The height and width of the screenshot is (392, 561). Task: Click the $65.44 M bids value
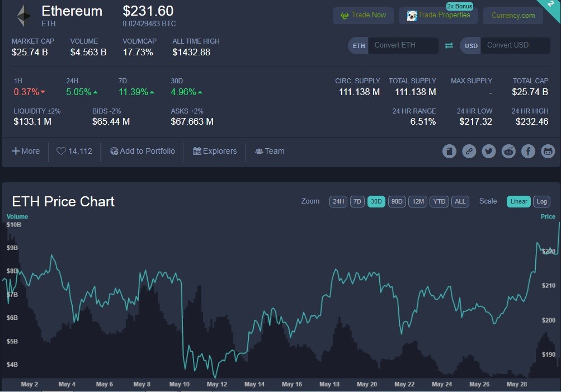111,121
